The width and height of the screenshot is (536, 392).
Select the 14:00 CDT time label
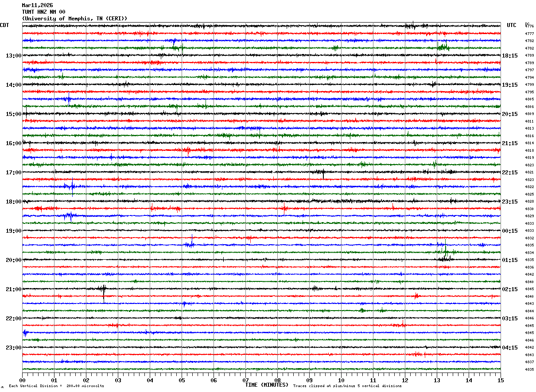pyautogui.click(x=13, y=85)
